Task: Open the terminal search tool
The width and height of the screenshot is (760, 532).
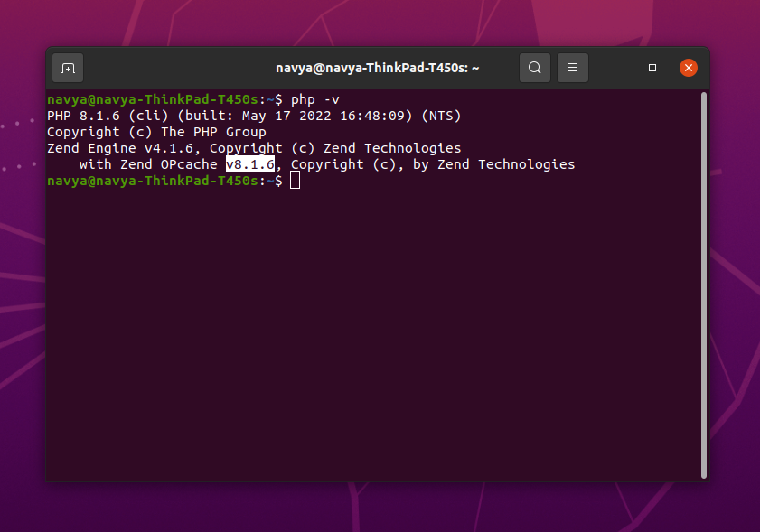Action: pyautogui.click(x=535, y=68)
